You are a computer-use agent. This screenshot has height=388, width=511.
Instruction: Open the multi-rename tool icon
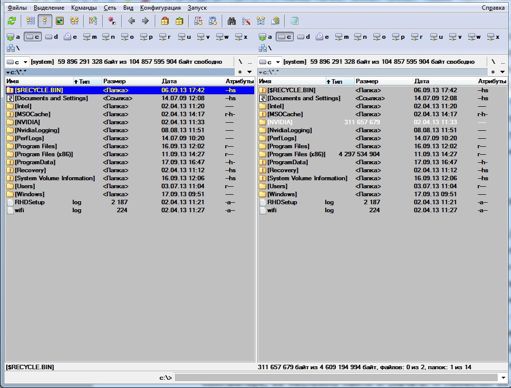tap(246, 21)
